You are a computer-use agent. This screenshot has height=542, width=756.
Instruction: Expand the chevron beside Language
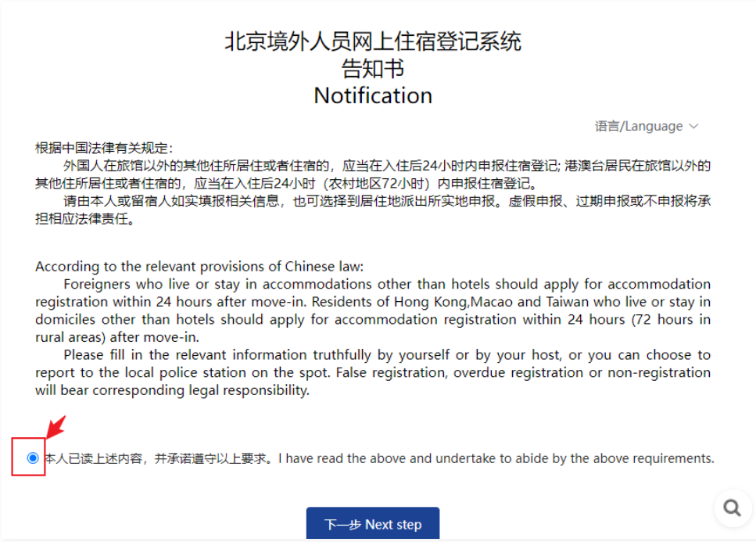[x=693, y=127]
